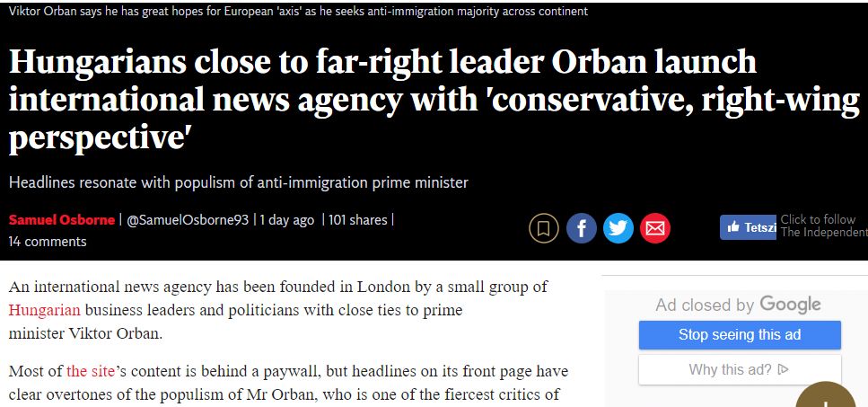
Task: Click the Google logo in the ad notice
Action: [790, 305]
